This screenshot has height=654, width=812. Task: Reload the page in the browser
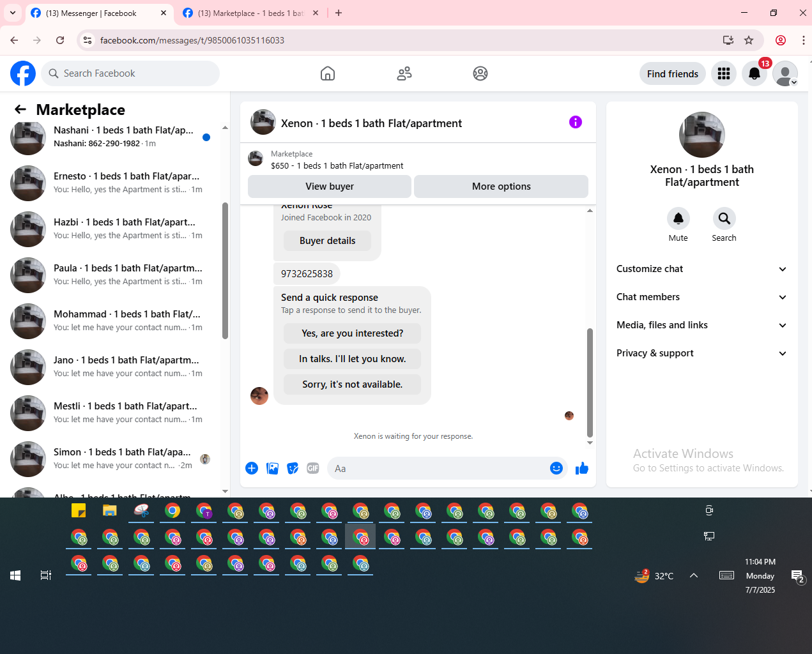(x=60, y=40)
